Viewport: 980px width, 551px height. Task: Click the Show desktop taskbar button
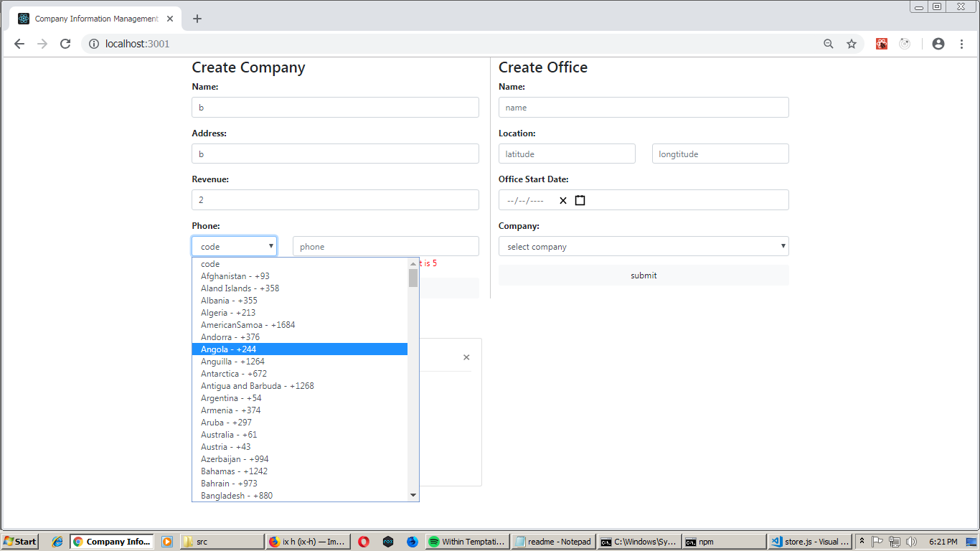click(x=971, y=542)
